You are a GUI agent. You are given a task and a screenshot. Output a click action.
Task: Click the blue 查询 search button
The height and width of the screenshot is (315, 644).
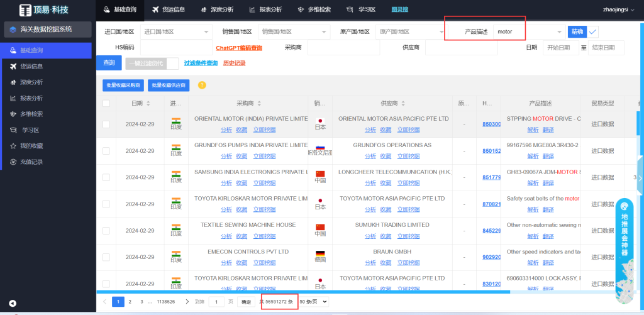click(x=109, y=63)
